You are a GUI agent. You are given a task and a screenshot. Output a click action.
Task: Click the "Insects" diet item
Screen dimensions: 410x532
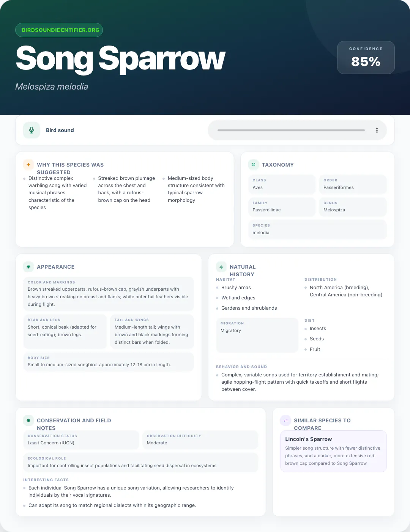318,329
